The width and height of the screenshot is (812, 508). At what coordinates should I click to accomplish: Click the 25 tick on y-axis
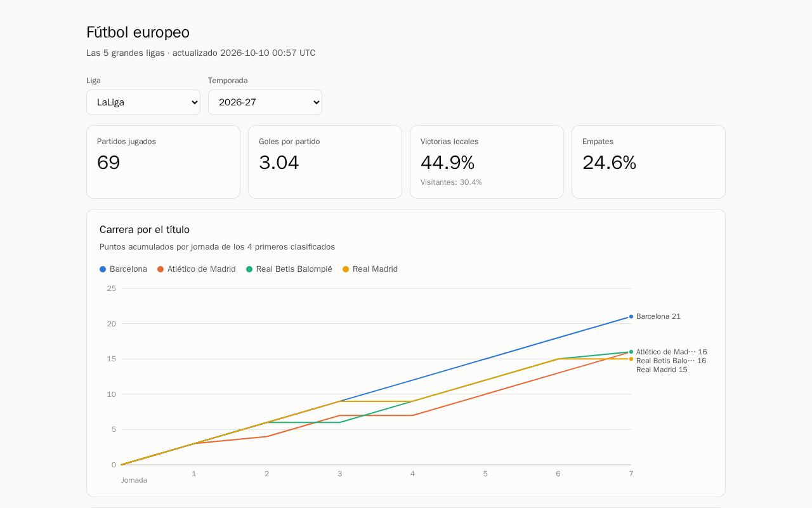coord(112,288)
